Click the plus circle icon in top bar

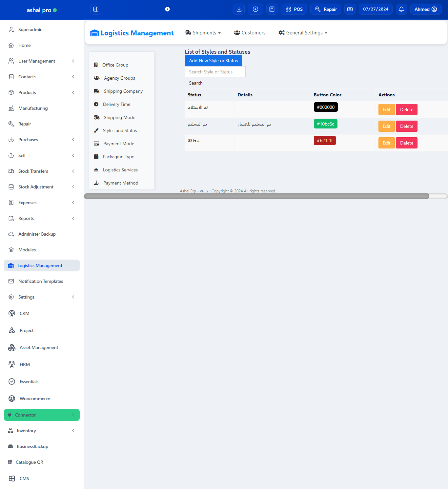point(255,9)
